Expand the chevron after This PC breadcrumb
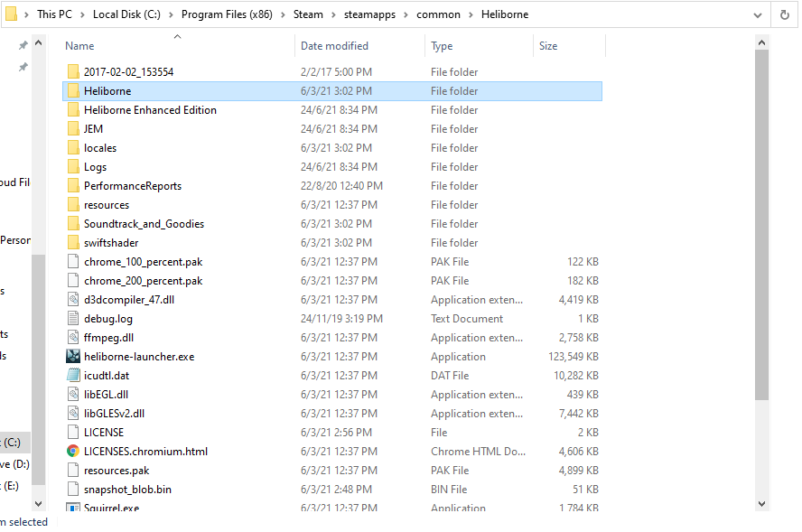802x532 pixels. [82, 14]
